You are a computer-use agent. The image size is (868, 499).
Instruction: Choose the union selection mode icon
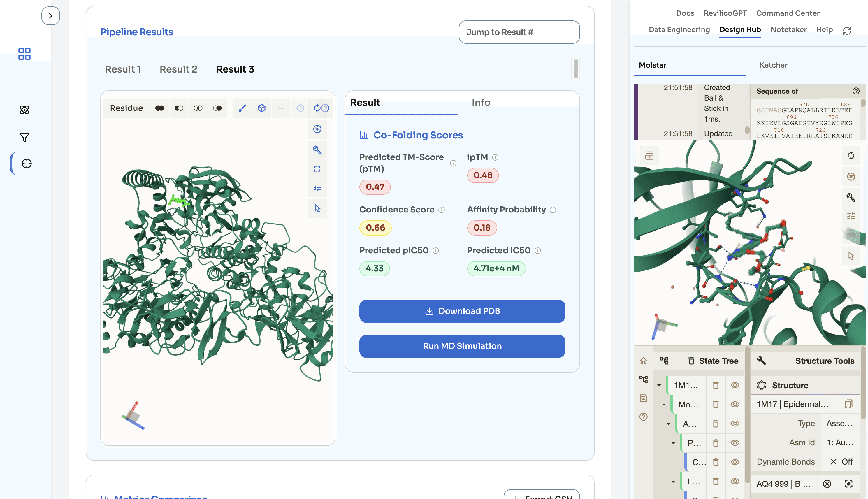pos(160,108)
